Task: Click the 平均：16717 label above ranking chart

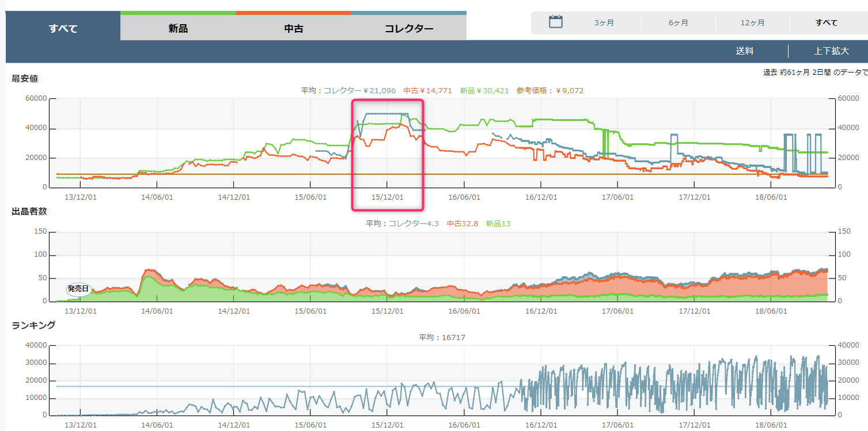Action: [x=442, y=337]
